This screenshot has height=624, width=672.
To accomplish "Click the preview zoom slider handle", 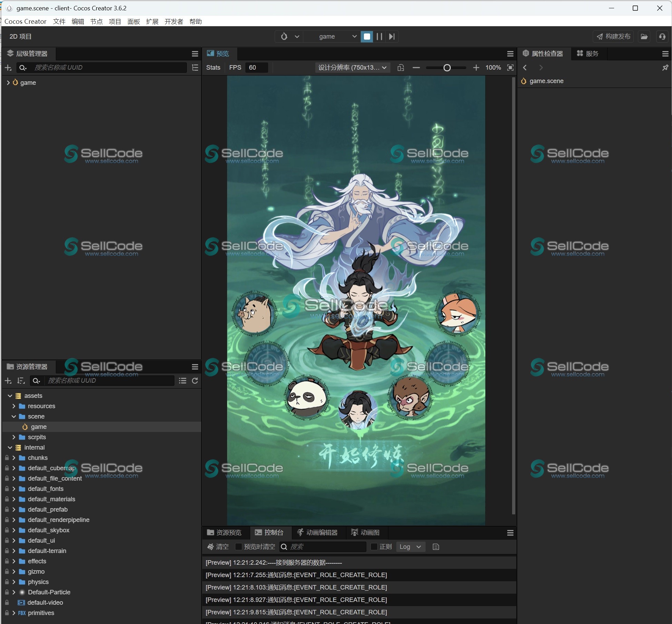I will (447, 68).
